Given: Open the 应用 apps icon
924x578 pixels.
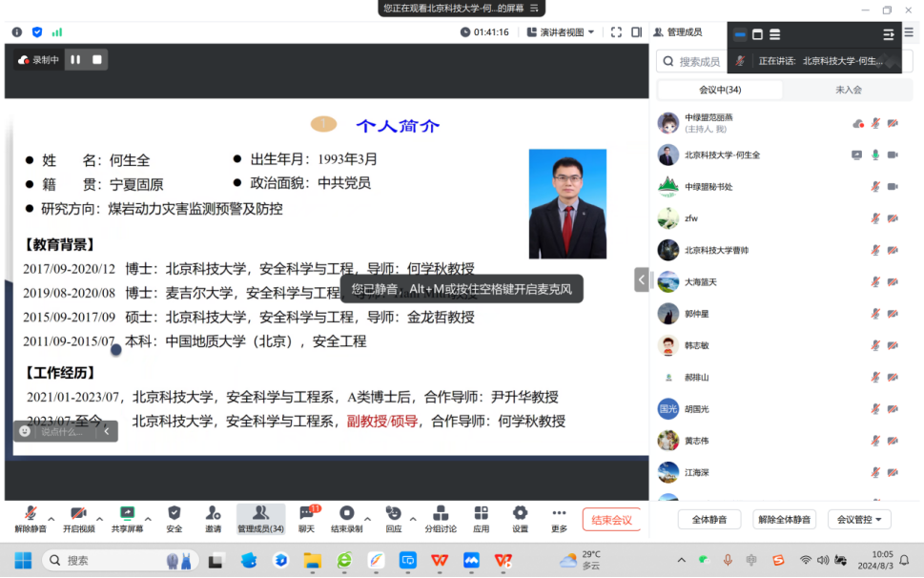Looking at the screenshot, I should 481,519.
